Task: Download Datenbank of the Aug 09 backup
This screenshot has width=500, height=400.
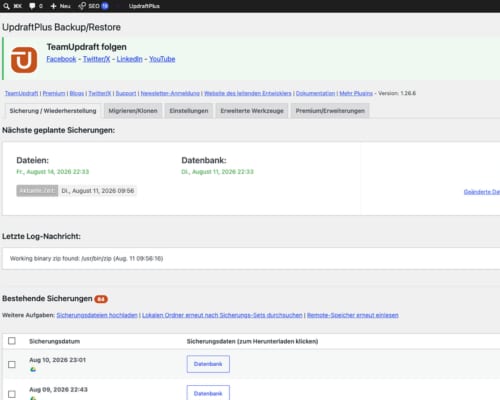Action: (x=208, y=393)
